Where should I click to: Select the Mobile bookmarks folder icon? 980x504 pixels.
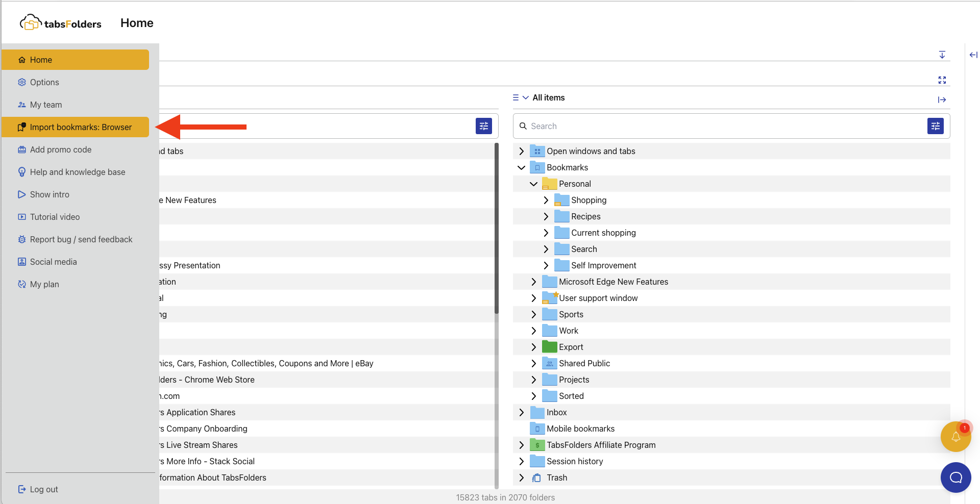pos(537,429)
